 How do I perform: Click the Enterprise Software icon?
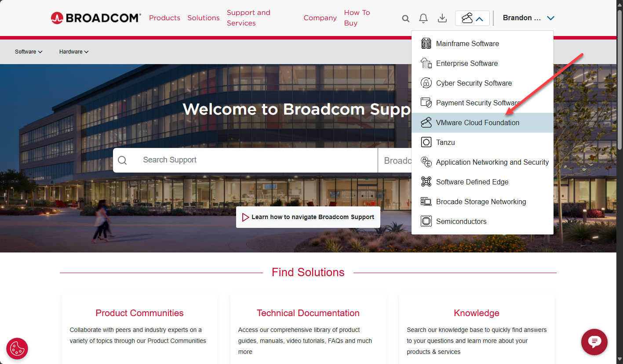click(x=426, y=63)
